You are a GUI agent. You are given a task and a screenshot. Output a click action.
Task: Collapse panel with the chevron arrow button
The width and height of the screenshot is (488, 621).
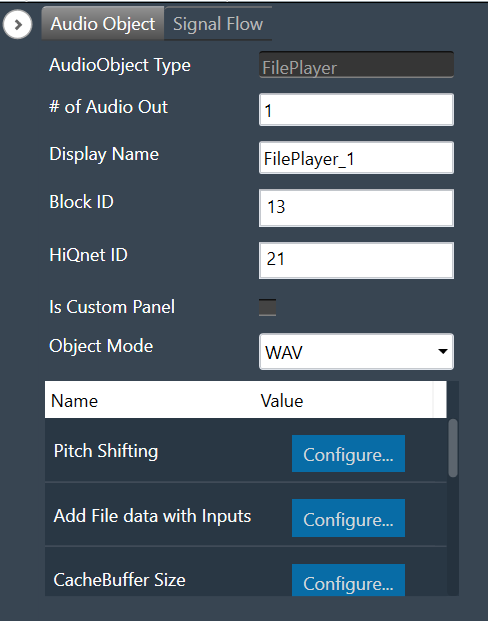click(17, 25)
